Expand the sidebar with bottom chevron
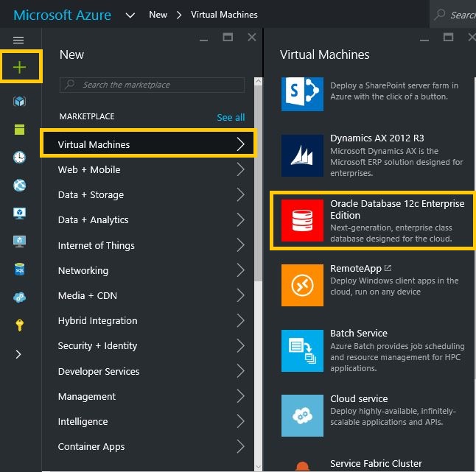Image resolution: width=476 pixels, height=472 pixels. [20, 354]
